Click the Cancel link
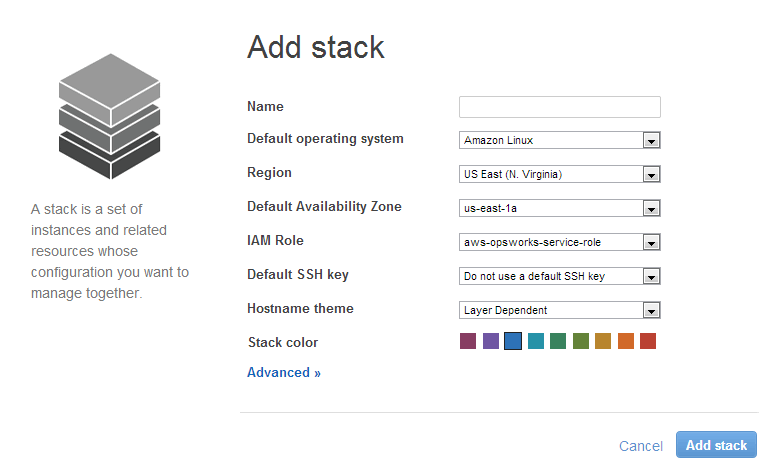This screenshot has height=468, width=765. point(641,446)
